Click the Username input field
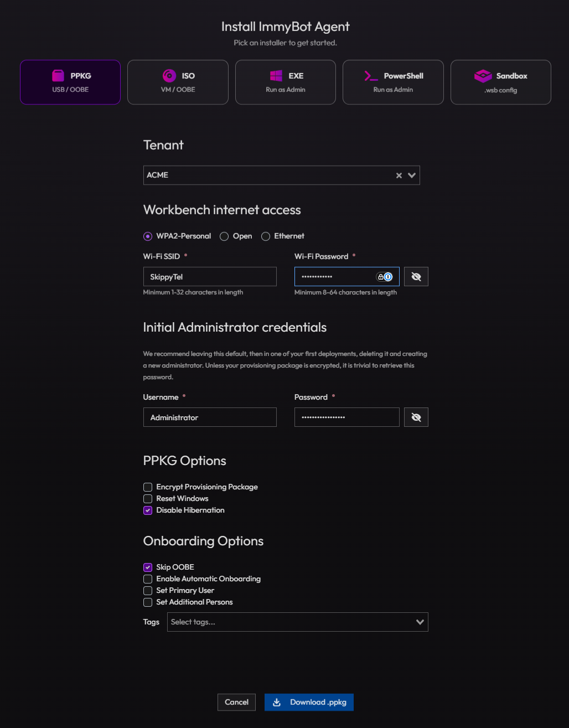The height and width of the screenshot is (728, 569). tap(210, 417)
